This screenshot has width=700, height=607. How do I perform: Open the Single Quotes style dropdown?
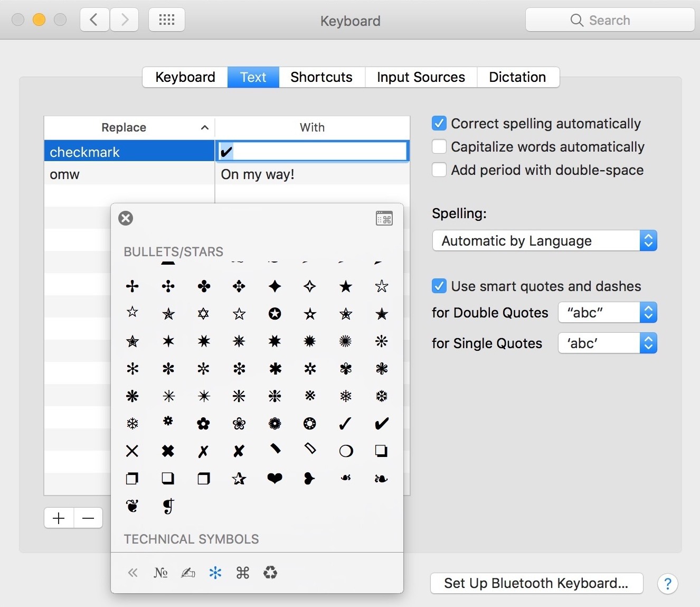pyautogui.click(x=607, y=343)
